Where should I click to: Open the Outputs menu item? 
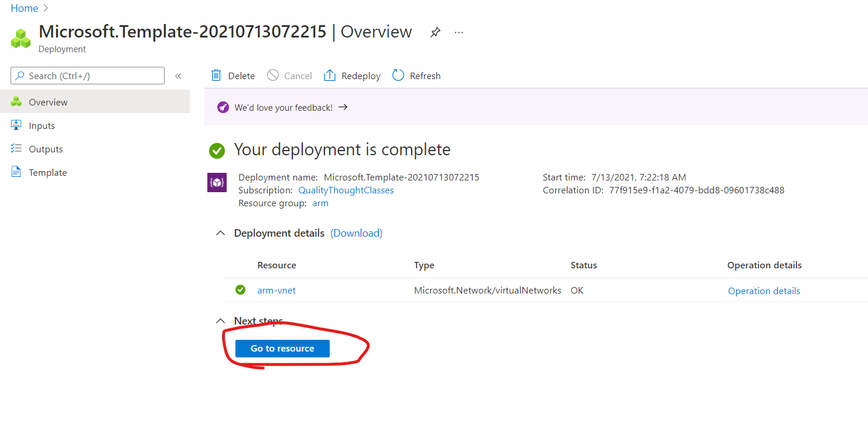click(x=95, y=149)
